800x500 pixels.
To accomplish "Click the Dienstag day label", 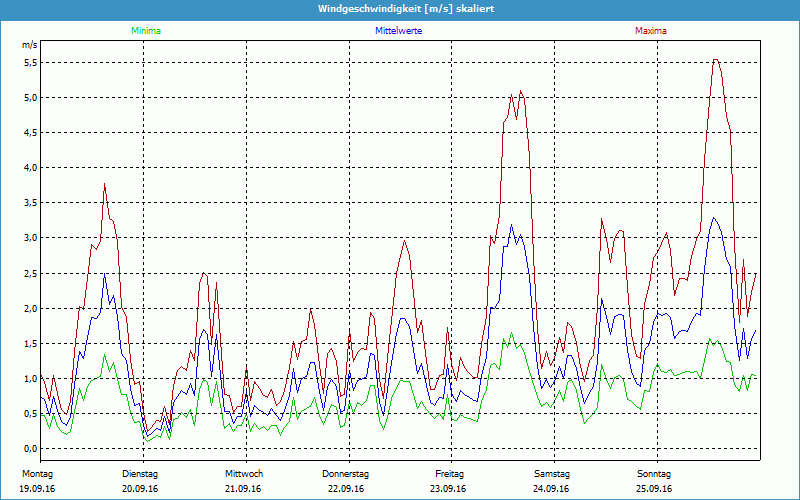I will pos(140,474).
